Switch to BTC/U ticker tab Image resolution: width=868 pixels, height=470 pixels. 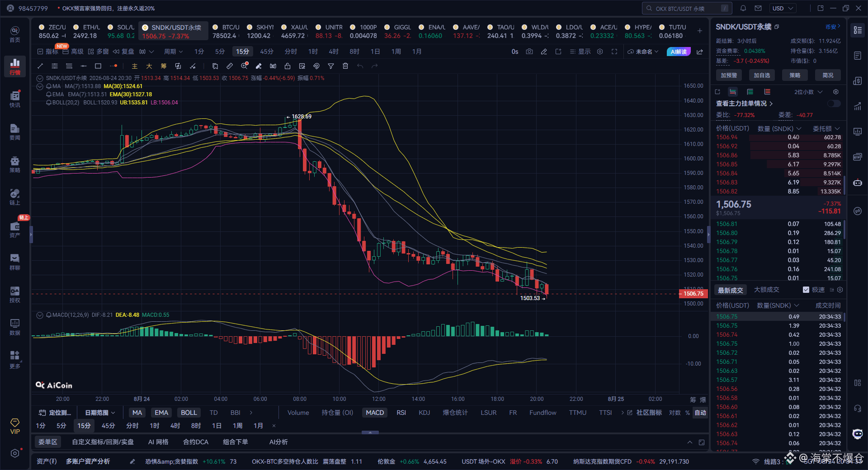coord(226,31)
